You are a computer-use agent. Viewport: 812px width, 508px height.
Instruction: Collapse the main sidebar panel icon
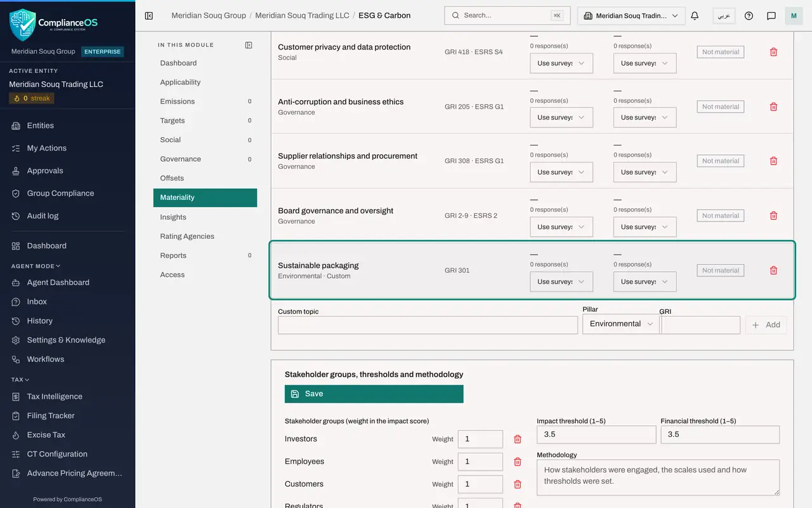pos(149,16)
